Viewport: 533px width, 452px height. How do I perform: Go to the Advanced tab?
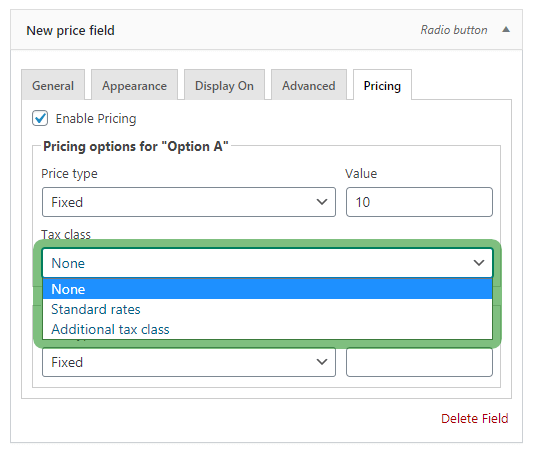309,85
